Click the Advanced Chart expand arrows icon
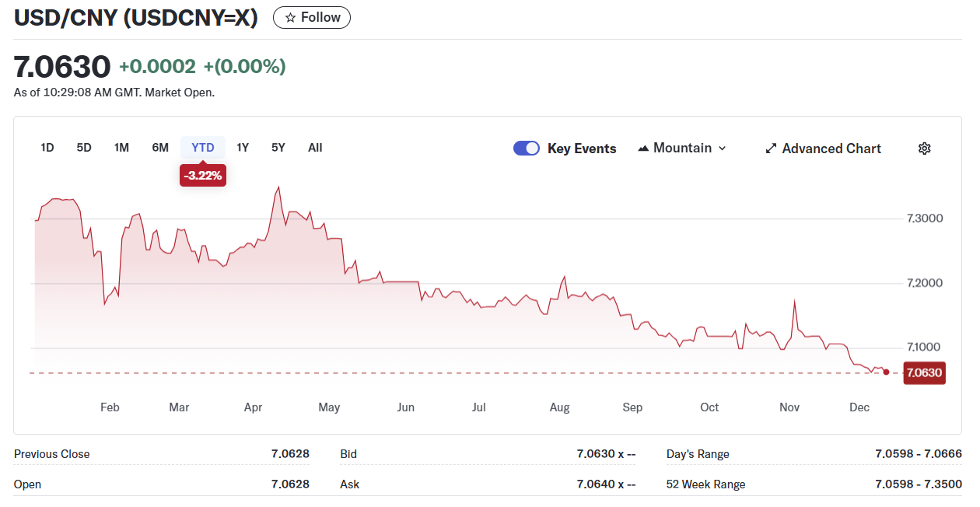 coord(771,149)
